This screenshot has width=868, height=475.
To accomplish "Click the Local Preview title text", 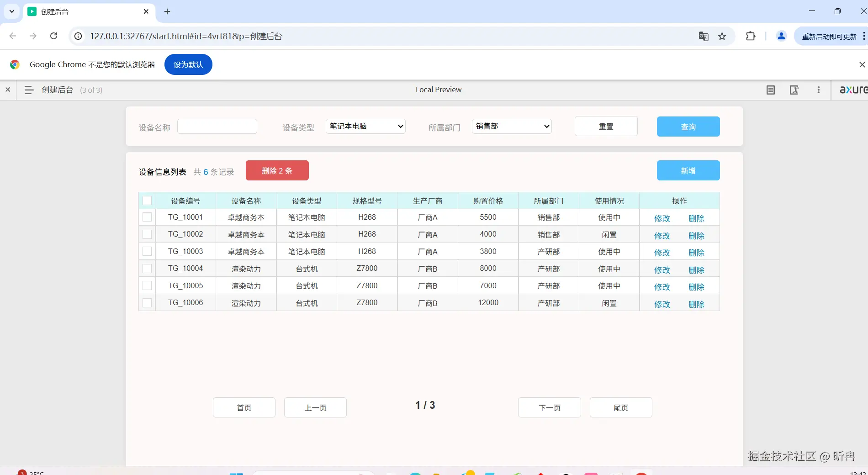I will [x=439, y=90].
